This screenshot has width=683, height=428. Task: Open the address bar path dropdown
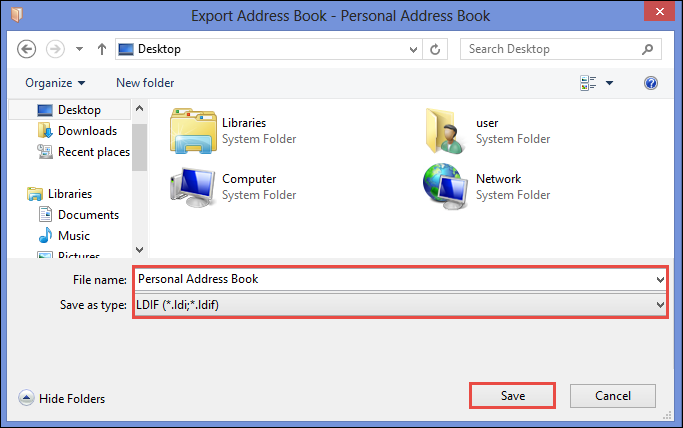(x=413, y=50)
